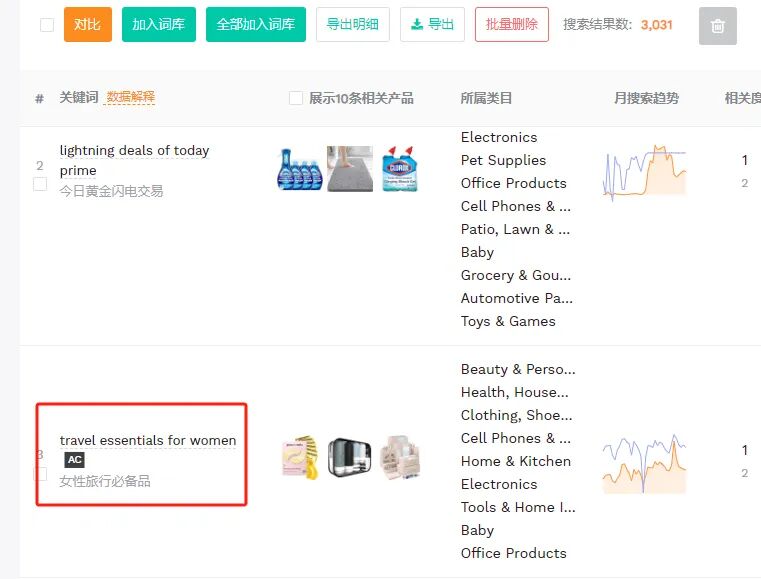Screen dimensions: 761x579
Task: Click the gray bath mat product thumbnail
Action: pyautogui.click(x=350, y=169)
